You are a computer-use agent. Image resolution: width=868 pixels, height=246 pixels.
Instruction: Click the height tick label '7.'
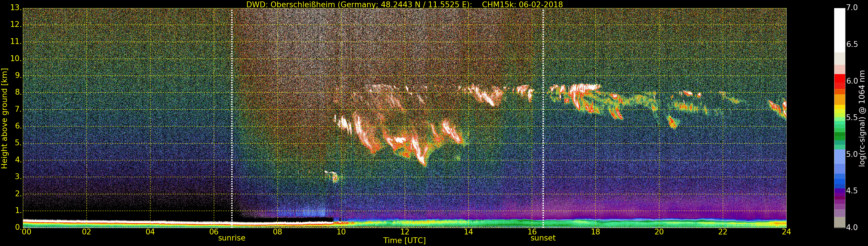(18, 109)
